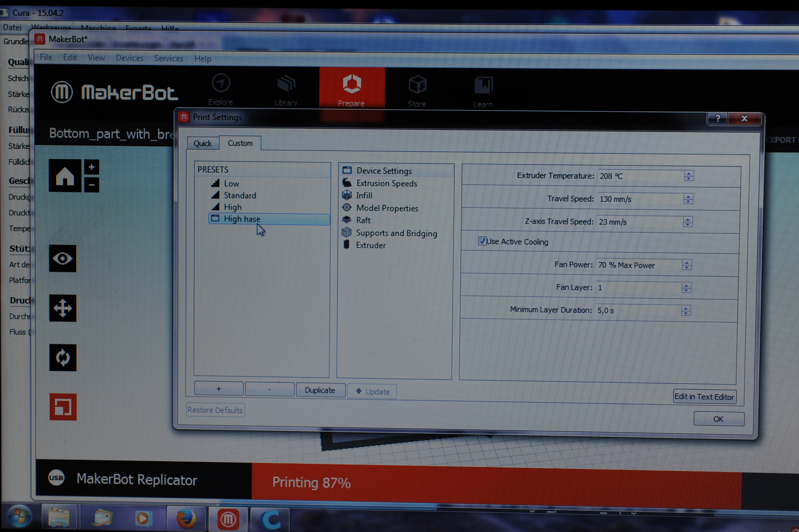This screenshot has height=532, width=799.
Task: Open the Datei menu in Cura
Action: click(12, 27)
